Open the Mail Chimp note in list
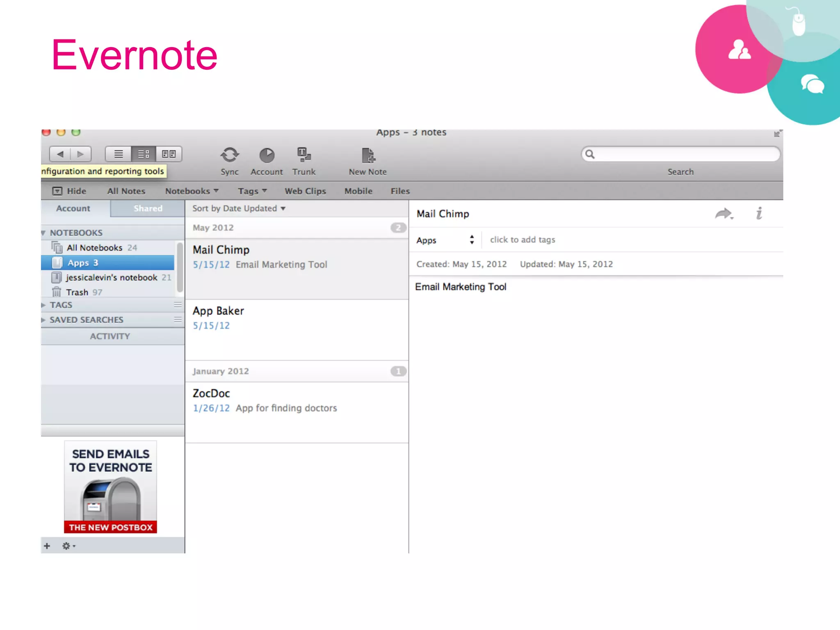The image size is (840, 630). click(x=297, y=269)
